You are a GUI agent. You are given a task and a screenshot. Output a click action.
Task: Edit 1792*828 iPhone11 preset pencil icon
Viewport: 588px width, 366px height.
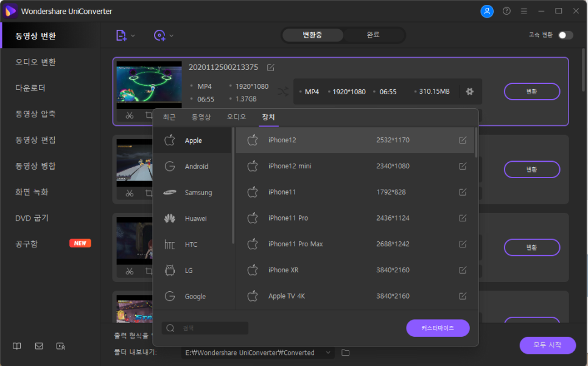tap(463, 192)
